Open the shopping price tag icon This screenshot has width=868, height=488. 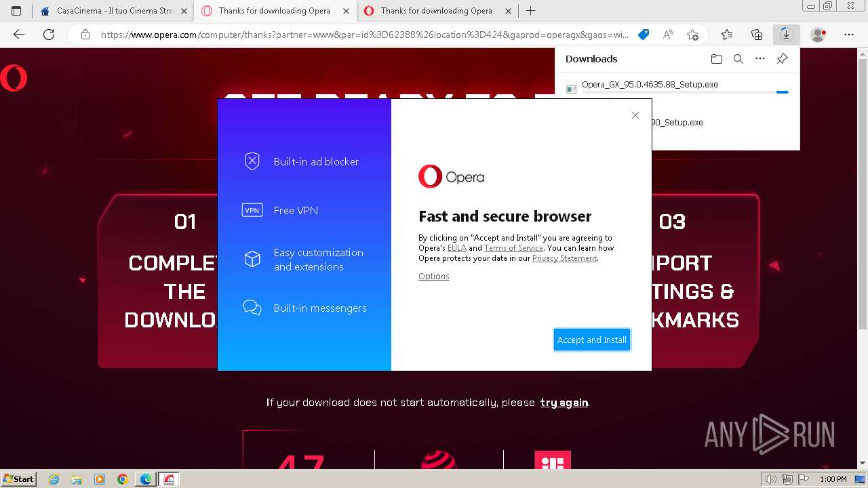[x=644, y=35]
